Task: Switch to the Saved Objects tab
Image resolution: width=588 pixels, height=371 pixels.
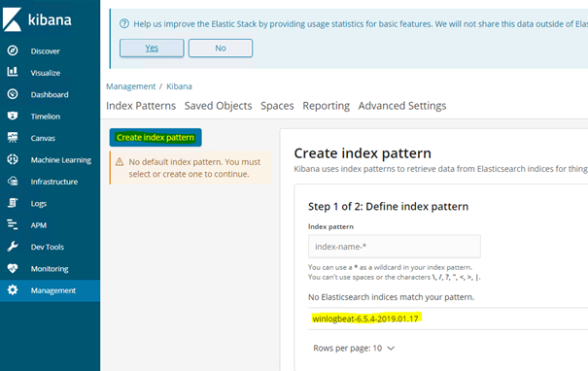Action: 218,106
